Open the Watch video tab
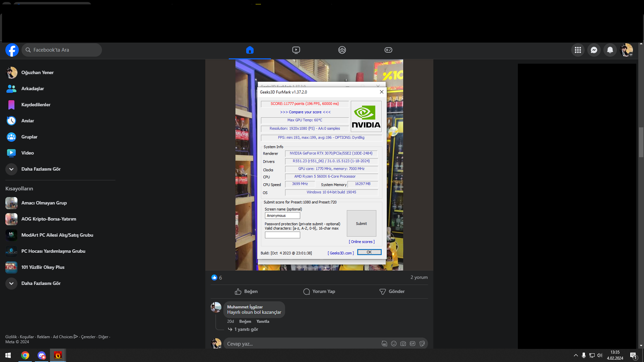 [x=296, y=50]
